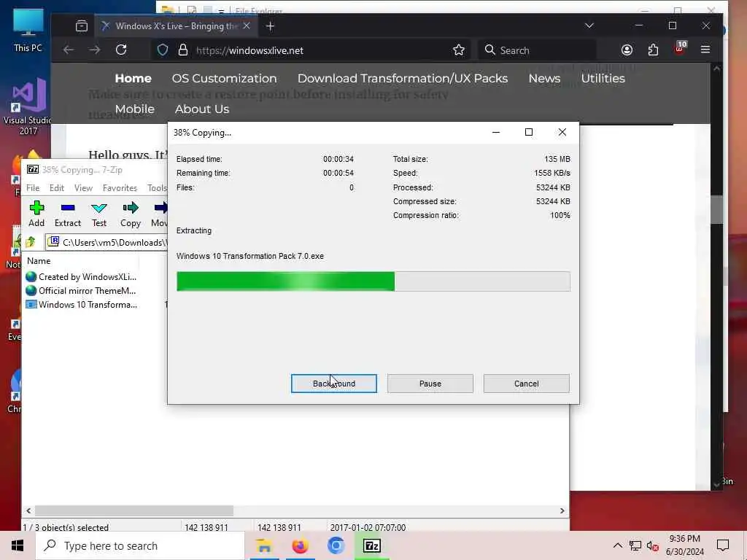
Task: Open a new Firefox tab
Action: 270,26
